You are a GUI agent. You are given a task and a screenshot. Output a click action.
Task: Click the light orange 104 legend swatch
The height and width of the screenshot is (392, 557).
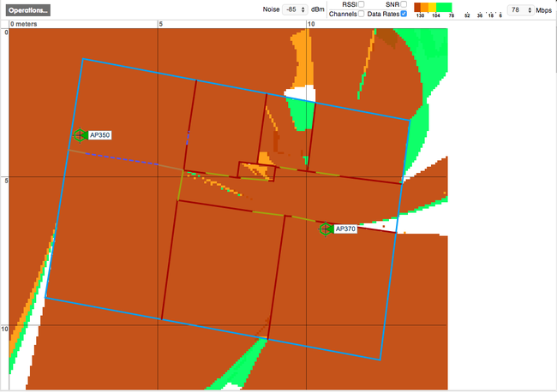pos(432,7)
